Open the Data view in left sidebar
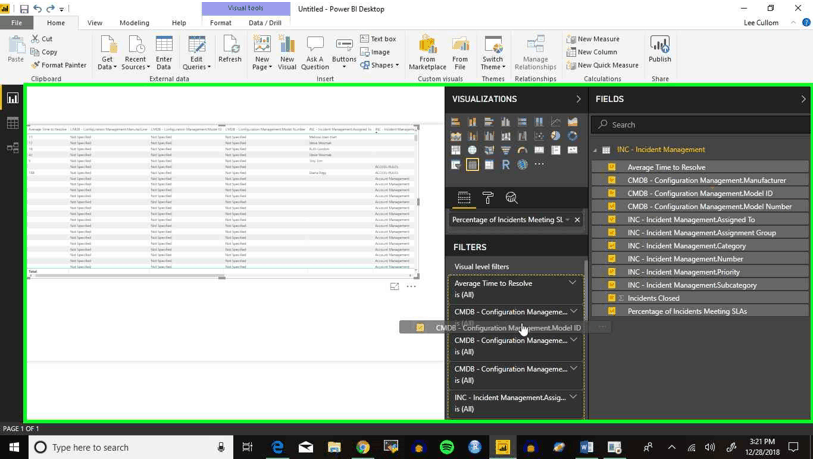The image size is (816, 460). click(12, 123)
